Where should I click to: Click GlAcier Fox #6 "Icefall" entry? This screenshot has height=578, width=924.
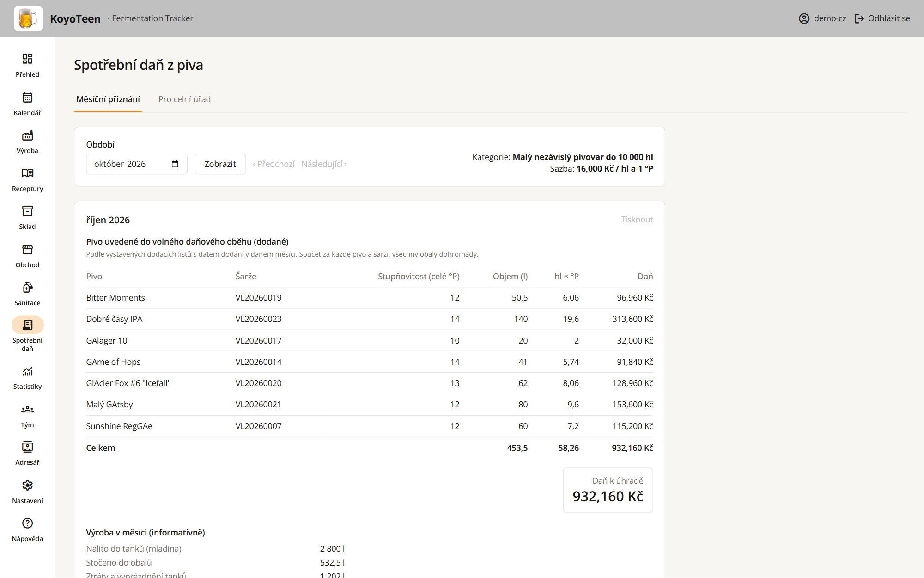[x=128, y=383]
